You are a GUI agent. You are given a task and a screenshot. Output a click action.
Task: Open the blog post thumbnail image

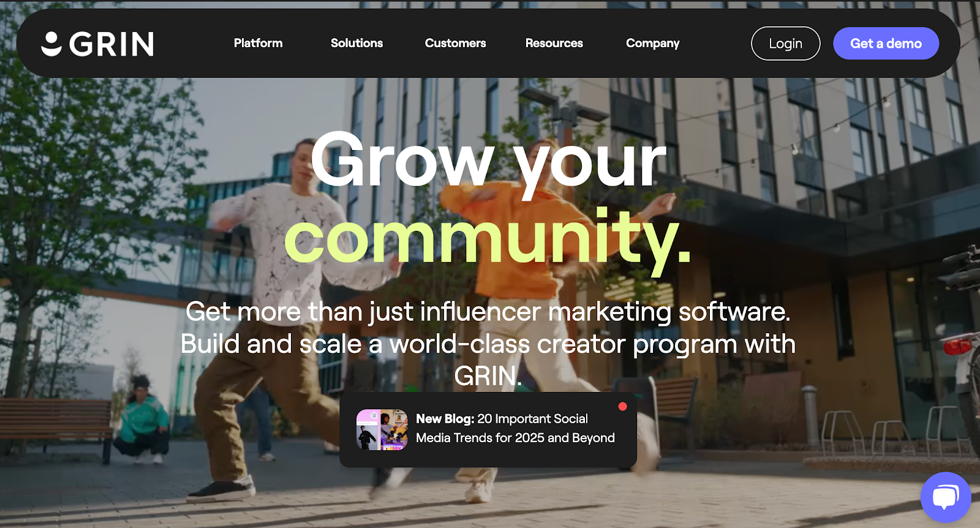pyautogui.click(x=382, y=430)
